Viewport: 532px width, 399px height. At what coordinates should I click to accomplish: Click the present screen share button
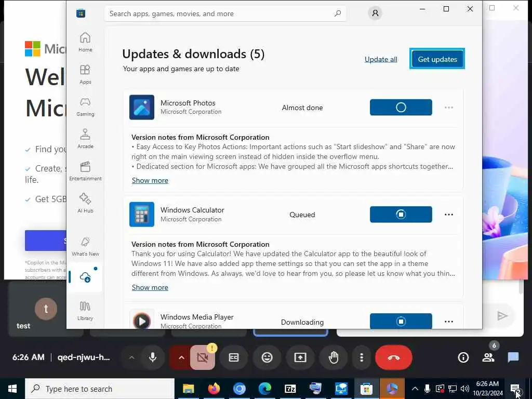pos(300,357)
